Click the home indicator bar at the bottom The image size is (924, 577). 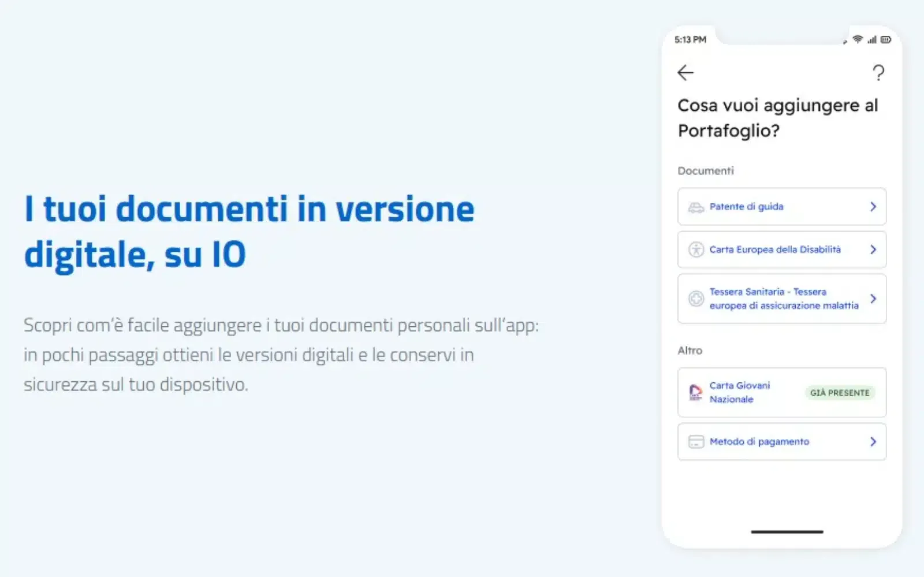coord(786,531)
